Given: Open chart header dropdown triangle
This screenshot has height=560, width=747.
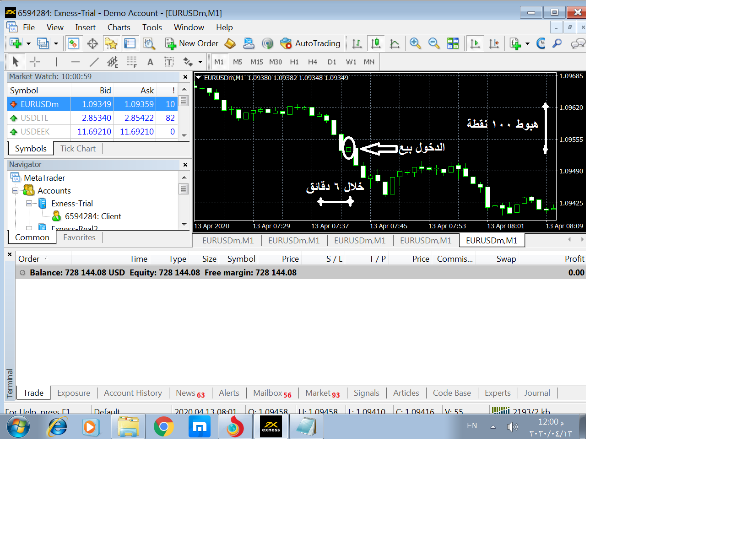Looking at the screenshot, I should coord(199,78).
